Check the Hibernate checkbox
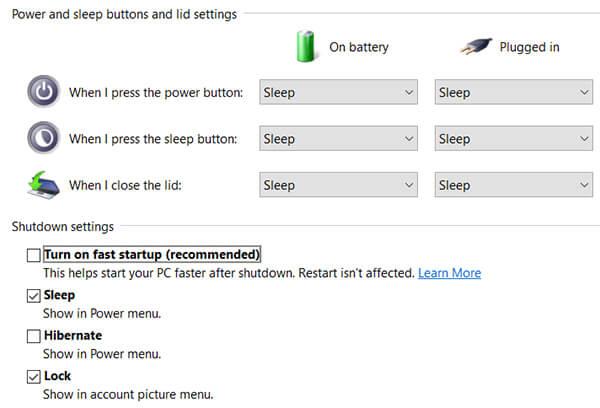 (34, 336)
